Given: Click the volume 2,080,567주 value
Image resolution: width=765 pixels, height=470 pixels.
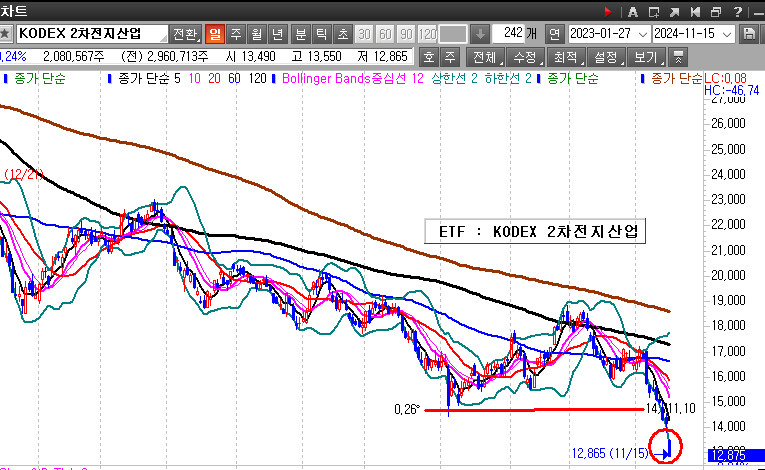Looking at the screenshot, I should [x=74, y=57].
